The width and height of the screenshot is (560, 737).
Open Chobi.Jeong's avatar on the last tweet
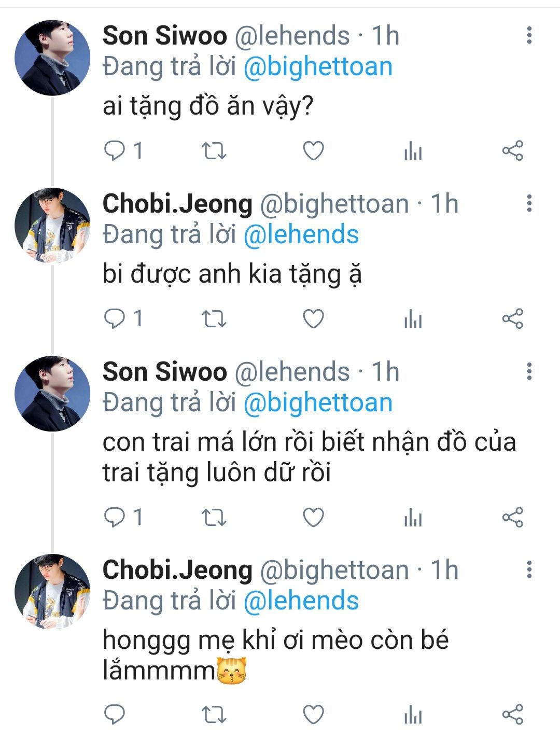click(52, 592)
